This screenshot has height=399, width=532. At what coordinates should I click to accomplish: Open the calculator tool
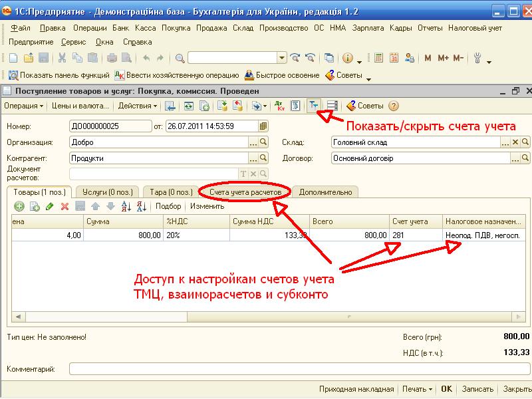pos(378,58)
